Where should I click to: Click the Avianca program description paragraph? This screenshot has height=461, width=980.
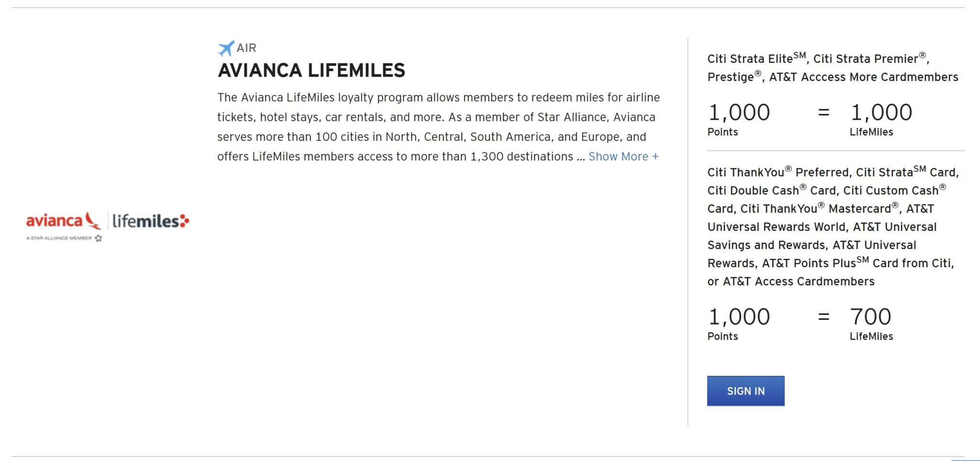point(439,127)
